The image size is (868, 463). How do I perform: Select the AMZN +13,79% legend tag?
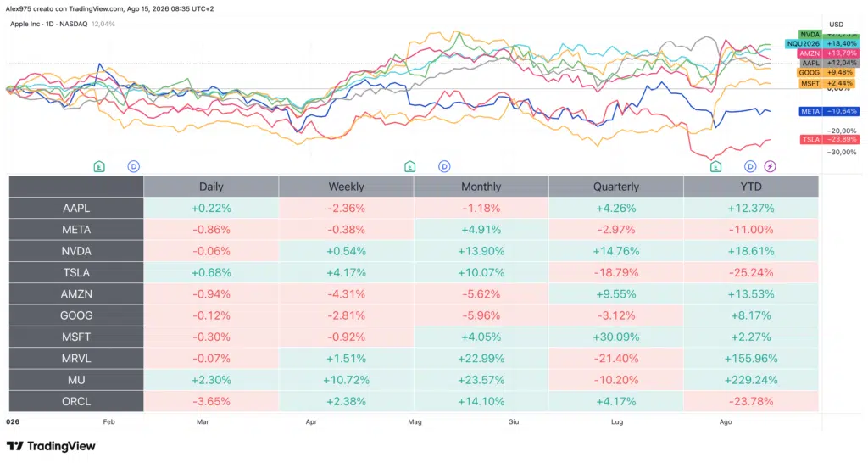[828, 53]
